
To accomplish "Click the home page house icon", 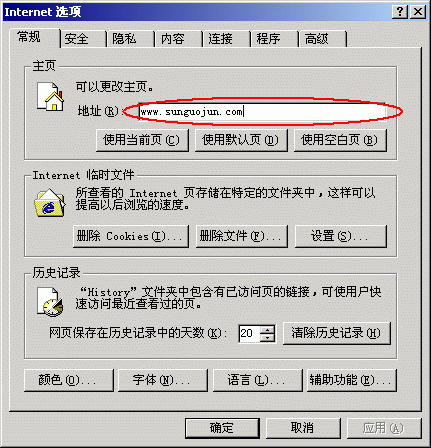I will click(50, 96).
